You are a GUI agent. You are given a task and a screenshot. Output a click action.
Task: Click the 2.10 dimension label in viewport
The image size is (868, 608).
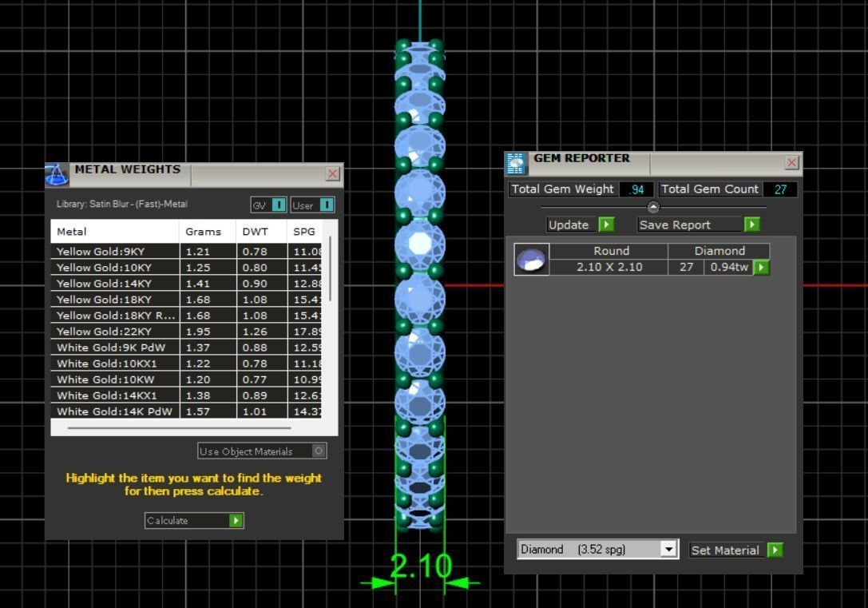421,566
